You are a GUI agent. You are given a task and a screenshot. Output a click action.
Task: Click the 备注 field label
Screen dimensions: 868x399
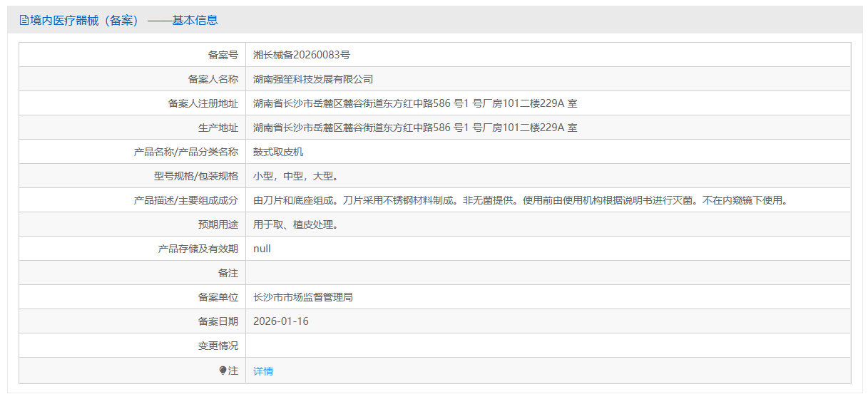(x=228, y=273)
